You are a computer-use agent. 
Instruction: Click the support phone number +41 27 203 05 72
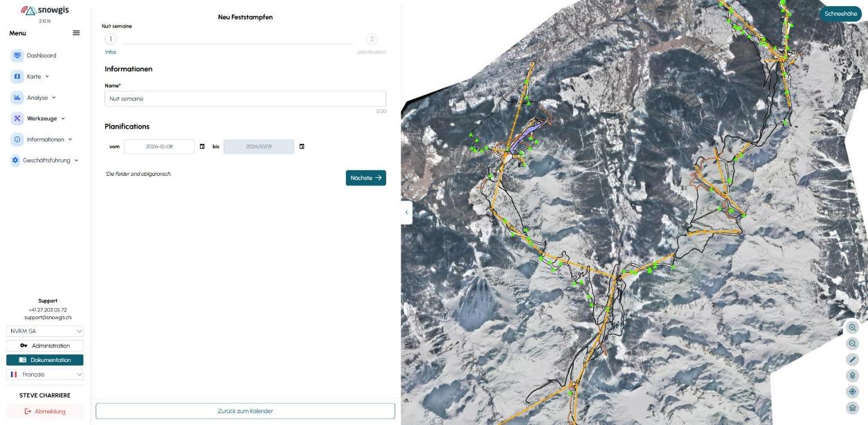pos(48,309)
